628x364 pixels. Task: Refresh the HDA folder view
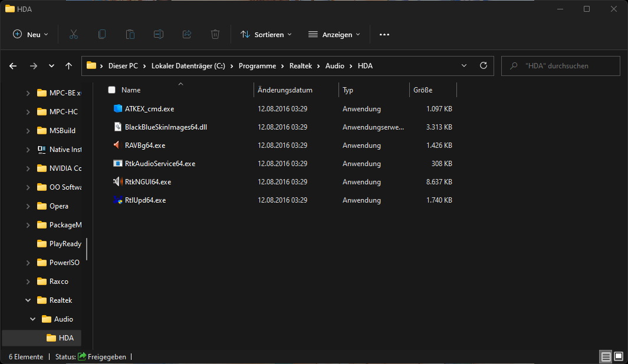pyautogui.click(x=484, y=65)
